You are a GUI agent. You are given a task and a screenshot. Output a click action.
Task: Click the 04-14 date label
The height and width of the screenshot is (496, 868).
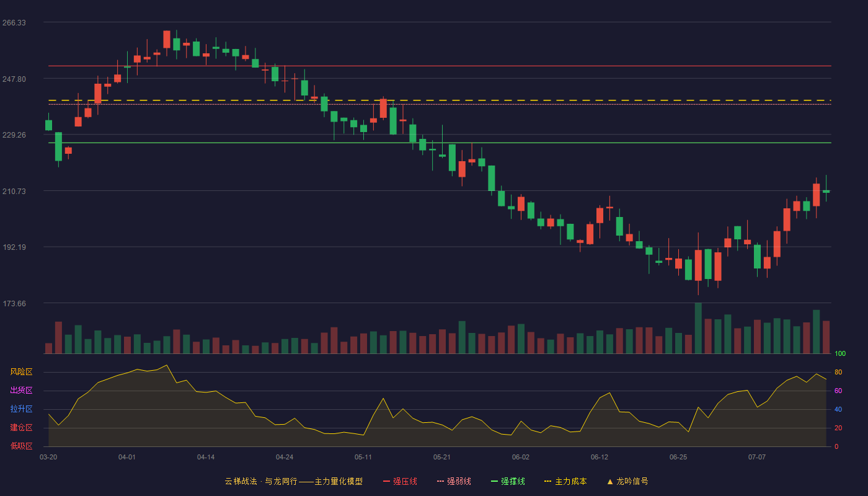(x=206, y=457)
